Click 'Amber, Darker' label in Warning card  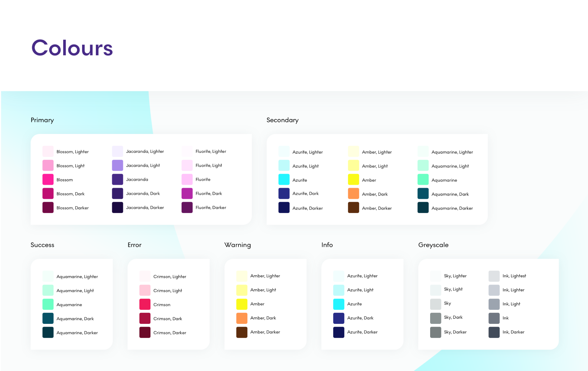[x=265, y=332]
